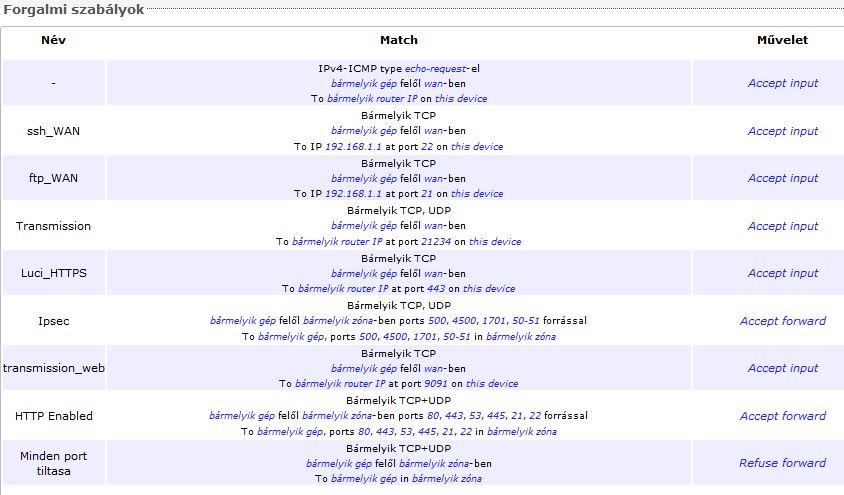
Task: Select the Transmission rule name
Action: (x=53, y=226)
